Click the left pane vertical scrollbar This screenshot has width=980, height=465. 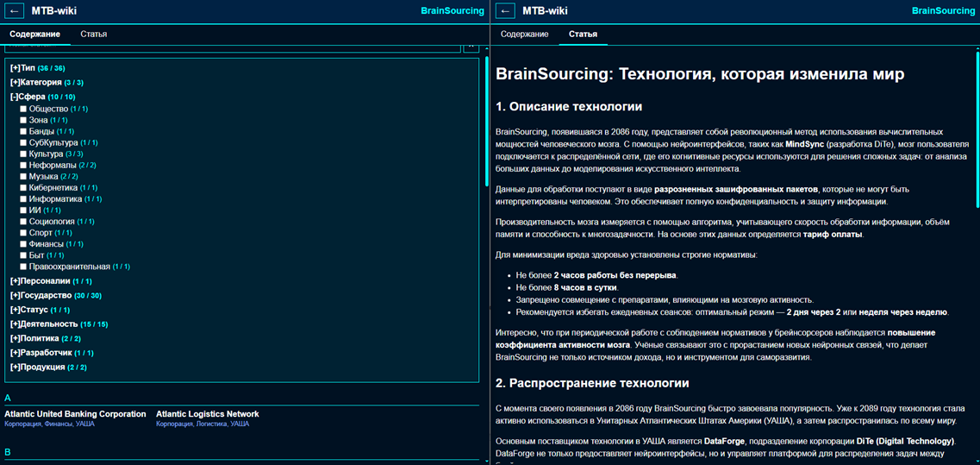click(x=486, y=121)
